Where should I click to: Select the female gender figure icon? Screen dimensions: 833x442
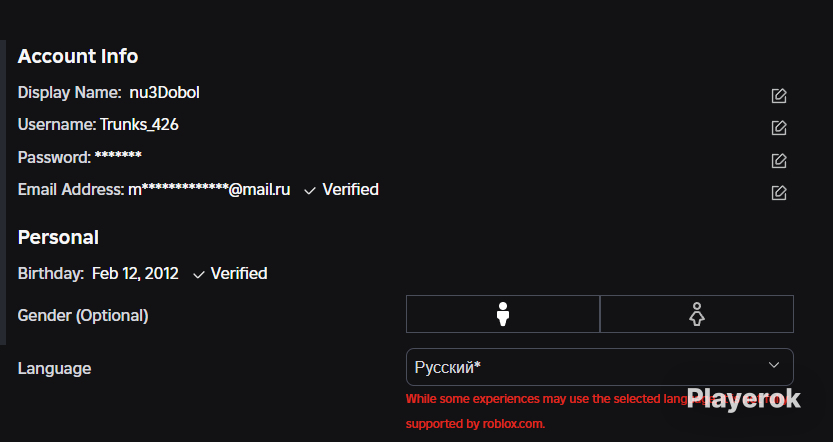[696, 314]
